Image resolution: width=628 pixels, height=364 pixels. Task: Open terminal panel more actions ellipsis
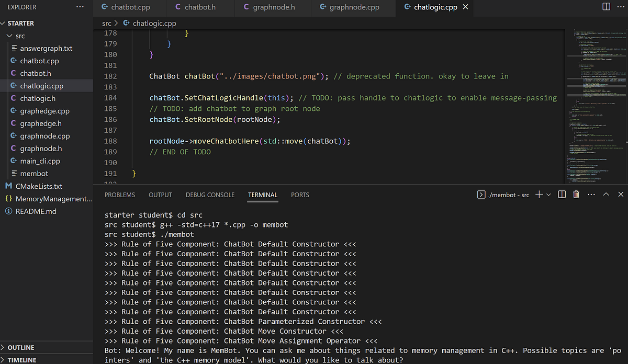(x=591, y=195)
